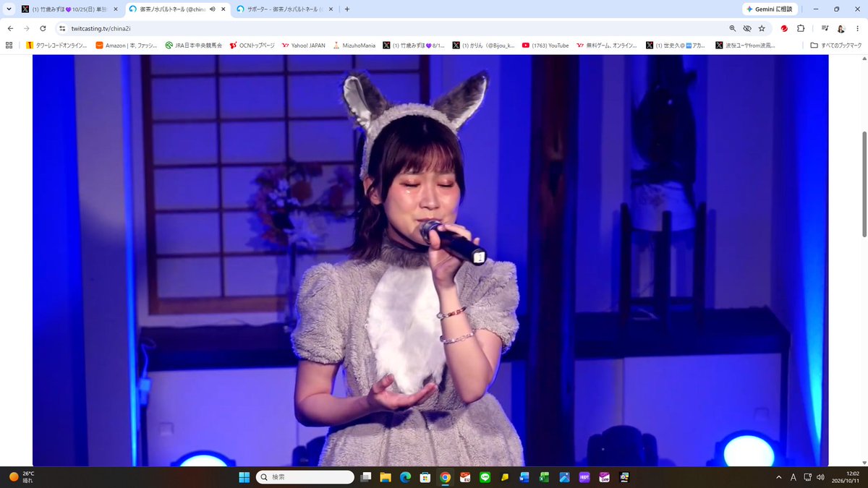Image resolution: width=868 pixels, height=488 pixels.
Task: Open OCNトップページ bookmark
Action: click(x=252, y=45)
